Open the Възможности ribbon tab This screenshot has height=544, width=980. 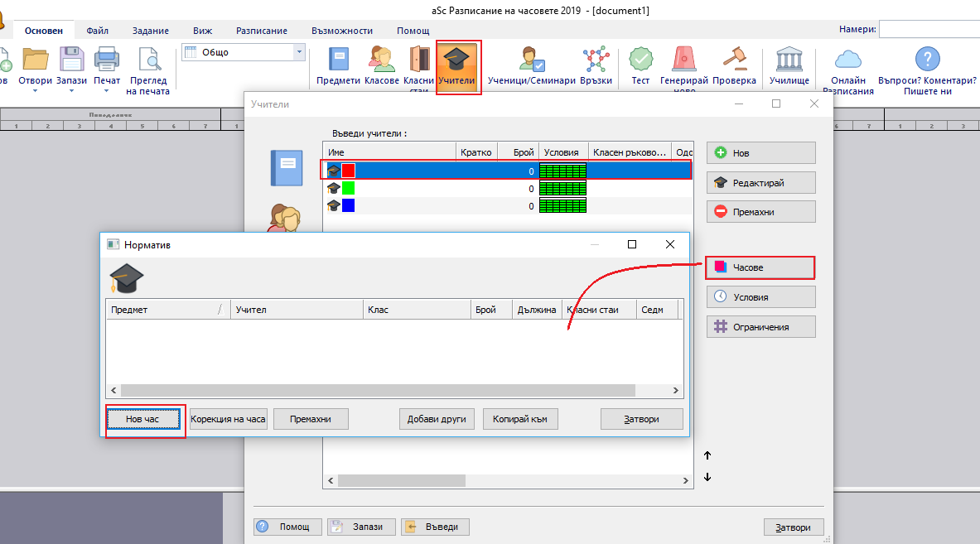click(342, 31)
